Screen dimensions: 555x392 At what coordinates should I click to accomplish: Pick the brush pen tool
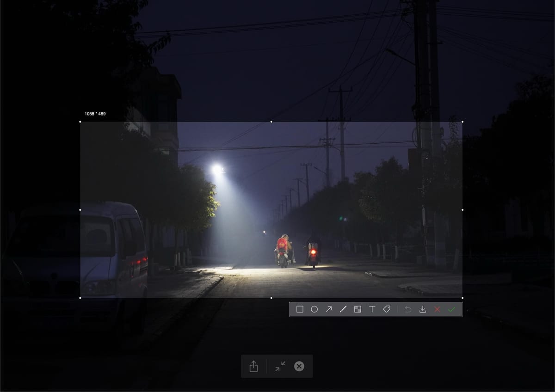coord(343,309)
